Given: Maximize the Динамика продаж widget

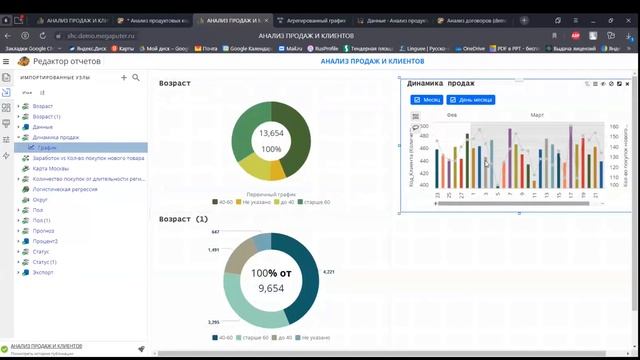Looking at the screenshot, I should pyautogui.click(x=619, y=84).
